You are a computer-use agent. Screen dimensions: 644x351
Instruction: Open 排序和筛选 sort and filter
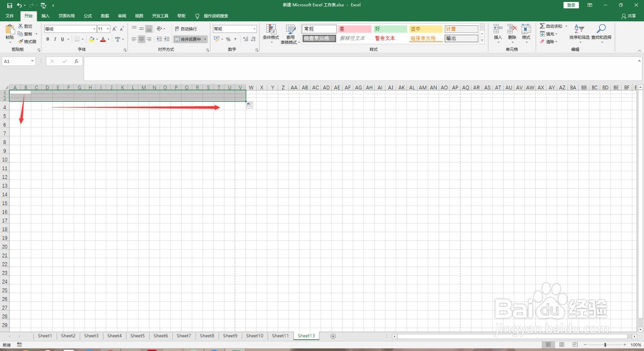click(x=579, y=33)
